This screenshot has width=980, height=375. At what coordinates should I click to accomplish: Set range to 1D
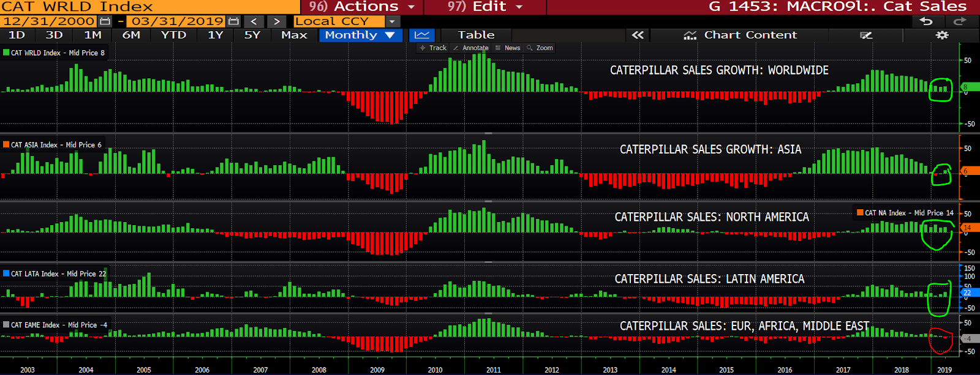tap(17, 35)
